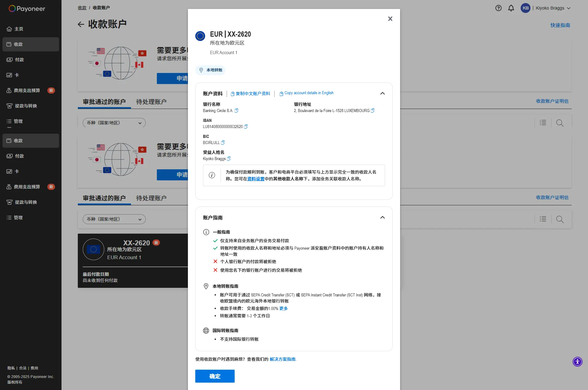Collapse the 账户指南 section

[x=383, y=217]
